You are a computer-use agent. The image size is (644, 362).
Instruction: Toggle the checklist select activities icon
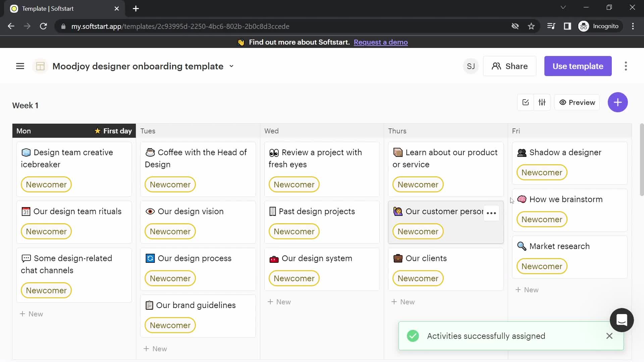click(x=525, y=102)
